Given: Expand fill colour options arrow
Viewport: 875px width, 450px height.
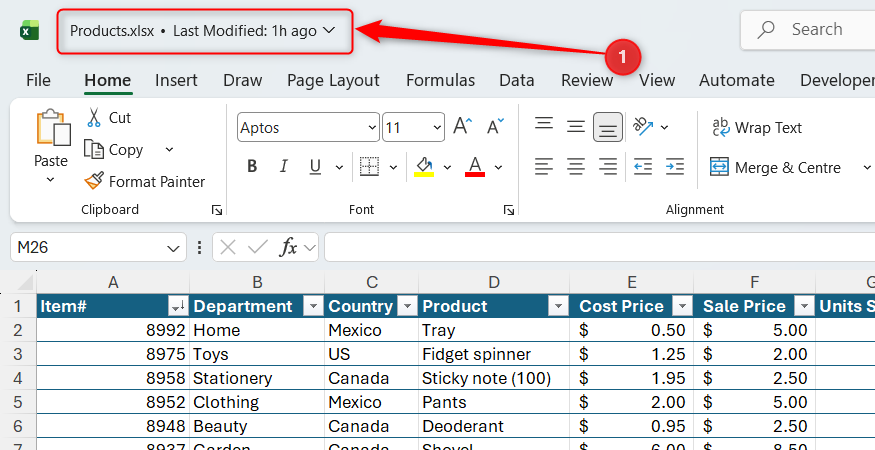Looking at the screenshot, I should click(x=447, y=167).
